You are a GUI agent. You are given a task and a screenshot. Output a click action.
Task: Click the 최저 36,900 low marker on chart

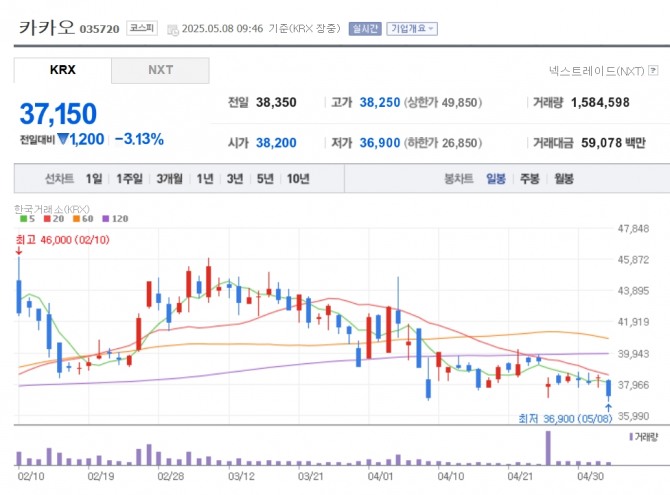(565, 418)
